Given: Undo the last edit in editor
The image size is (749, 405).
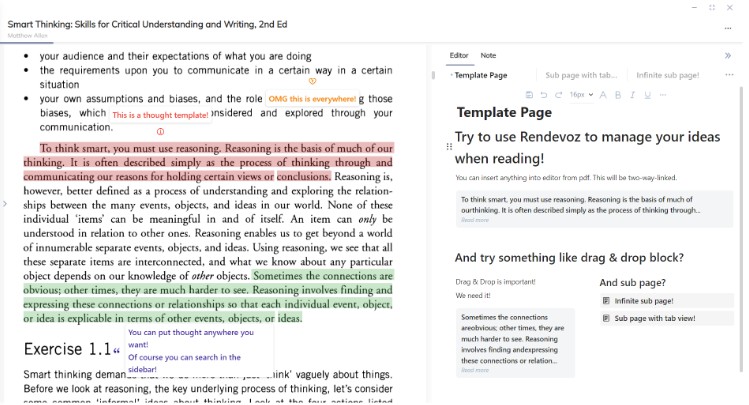Looking at the screenshot, I should (x=545, y=95).
